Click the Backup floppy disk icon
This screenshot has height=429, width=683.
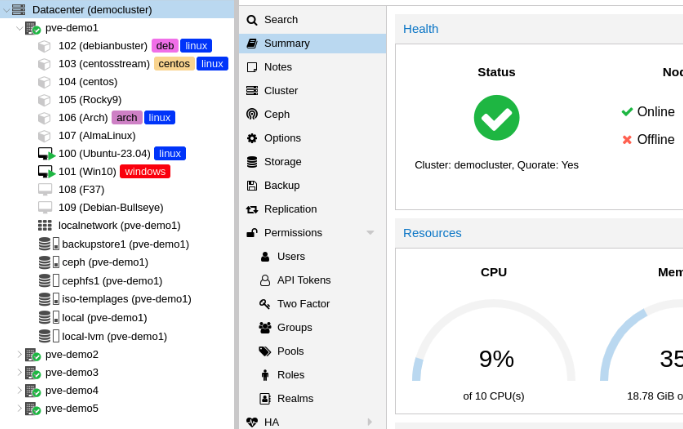tap(252, 185)
